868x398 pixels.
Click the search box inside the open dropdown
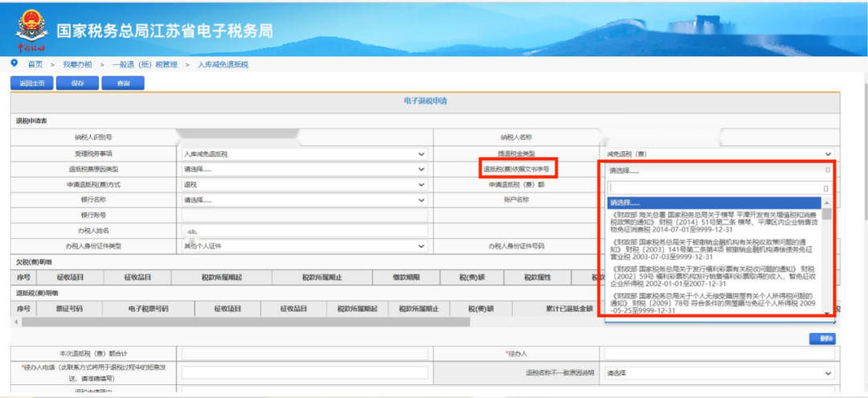coord(719,188)
